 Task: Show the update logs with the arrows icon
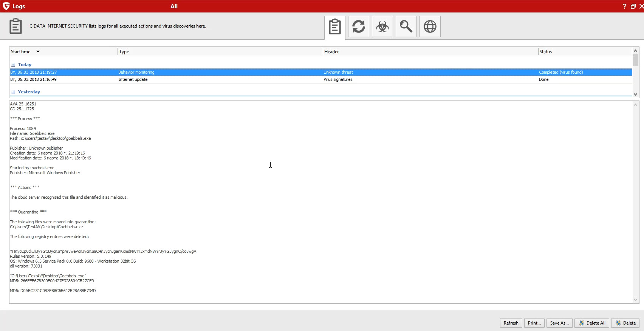(359, 26)
